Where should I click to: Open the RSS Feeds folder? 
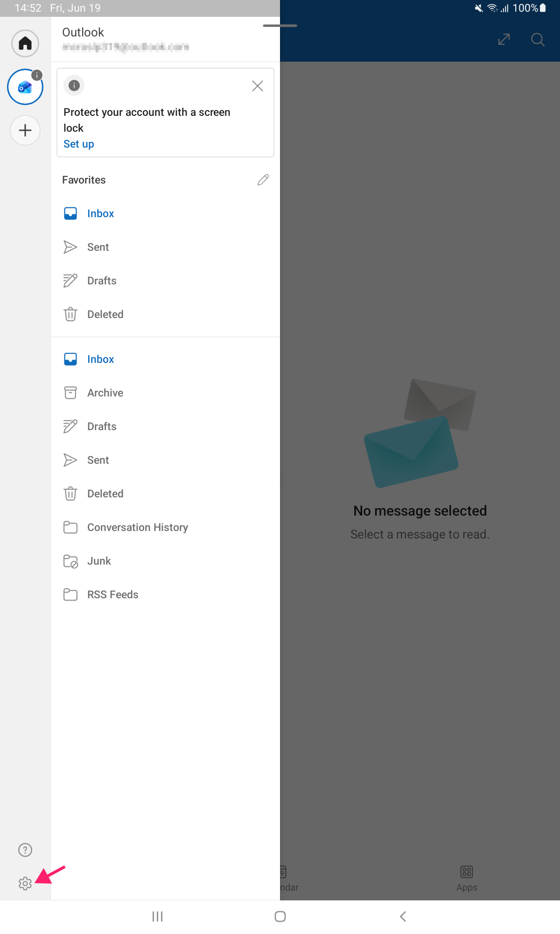(x=165, y=594)
